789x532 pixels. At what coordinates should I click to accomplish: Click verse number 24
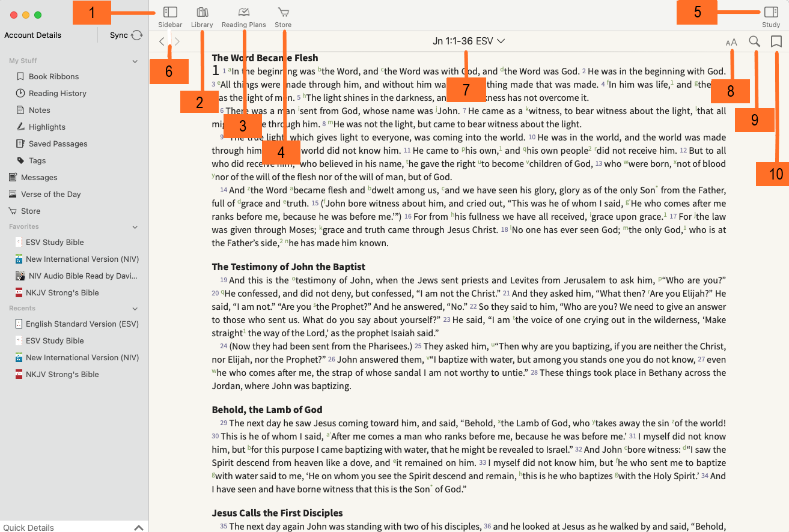pyautogui.click(x=224, y=346)
